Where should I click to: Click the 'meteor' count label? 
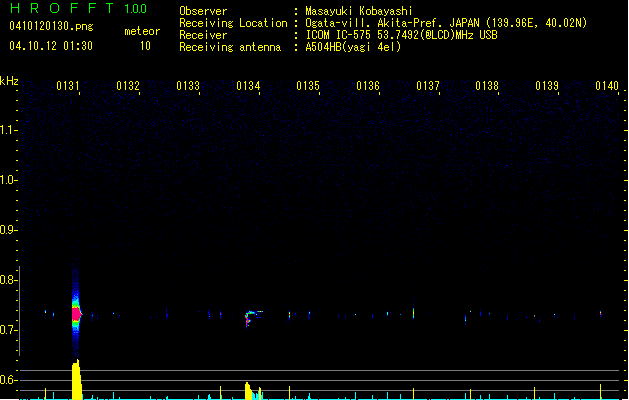click(x=142, y=31)
